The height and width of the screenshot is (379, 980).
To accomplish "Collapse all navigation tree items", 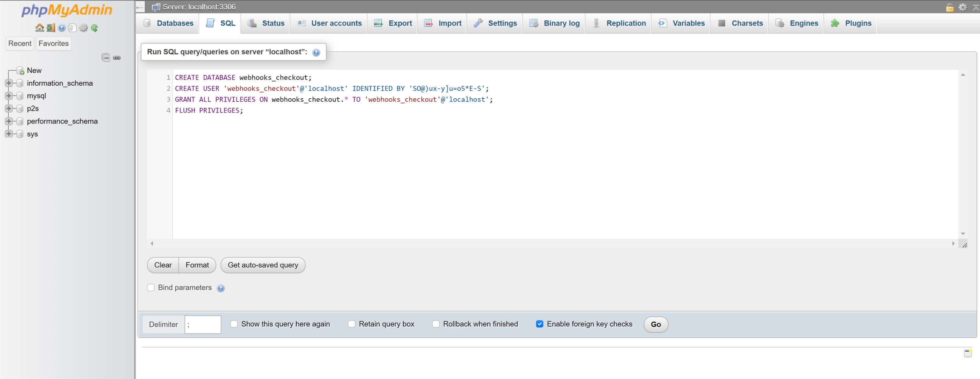I will point(106,58).
